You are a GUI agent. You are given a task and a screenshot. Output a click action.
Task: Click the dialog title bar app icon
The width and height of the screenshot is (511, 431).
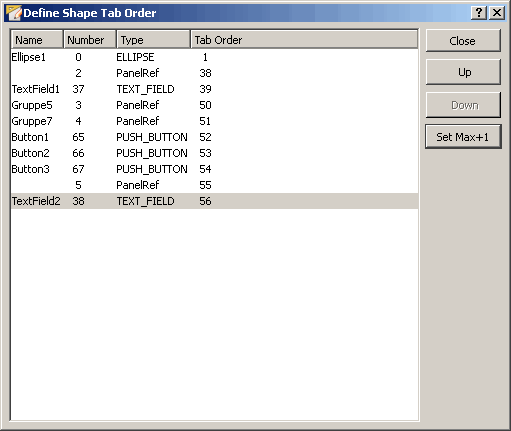13,13
